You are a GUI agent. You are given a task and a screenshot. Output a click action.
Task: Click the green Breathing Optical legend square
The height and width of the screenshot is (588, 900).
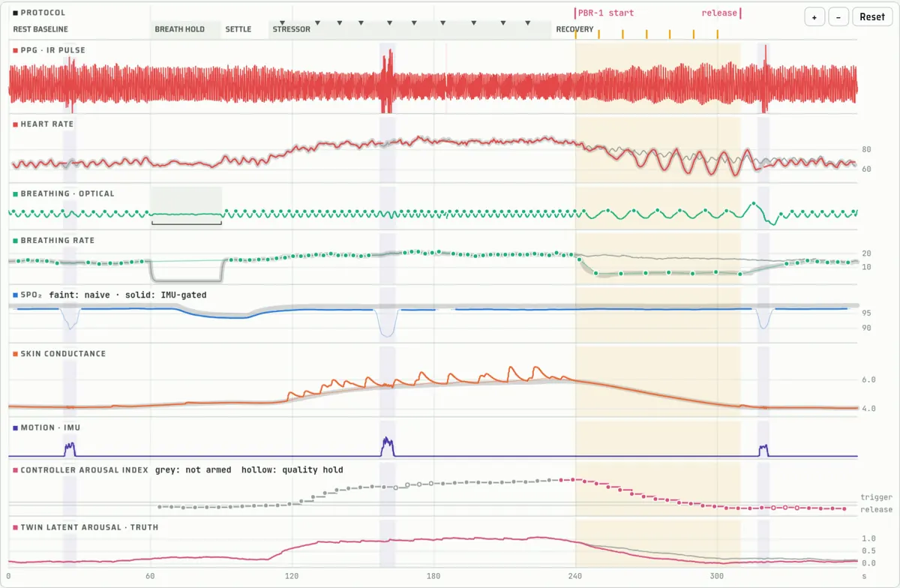point(16,193)
